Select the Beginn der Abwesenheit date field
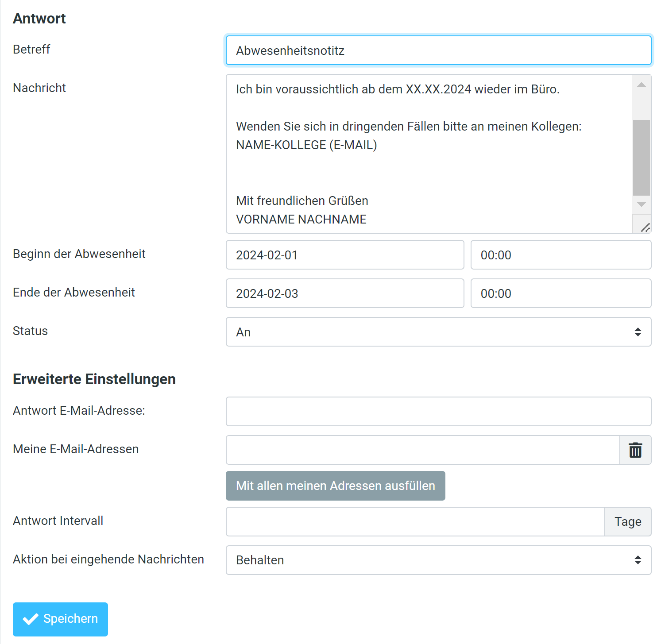The width and height of the screenshot is (661, 644). (x=344, y=255)
